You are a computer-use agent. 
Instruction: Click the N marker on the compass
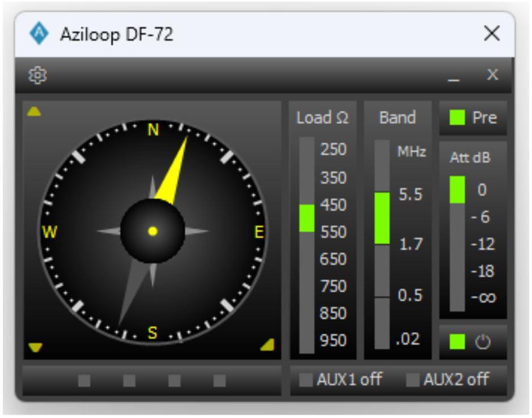pos(153,130)
